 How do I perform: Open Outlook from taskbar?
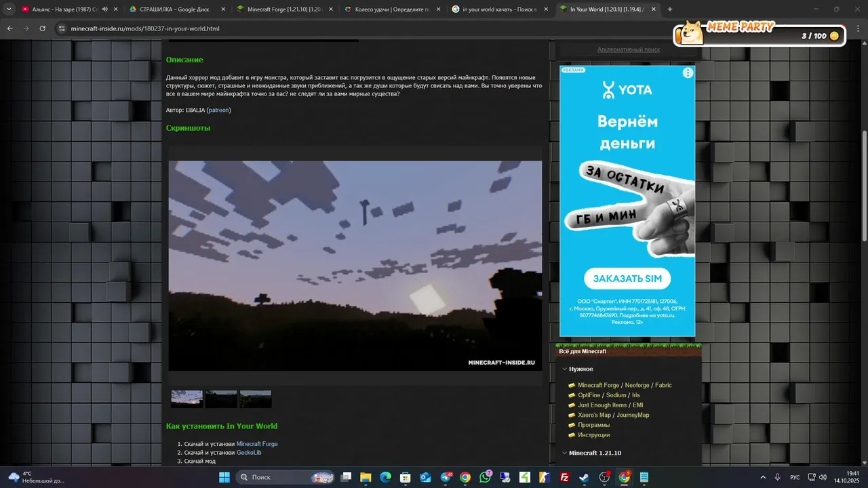[425, 477]
